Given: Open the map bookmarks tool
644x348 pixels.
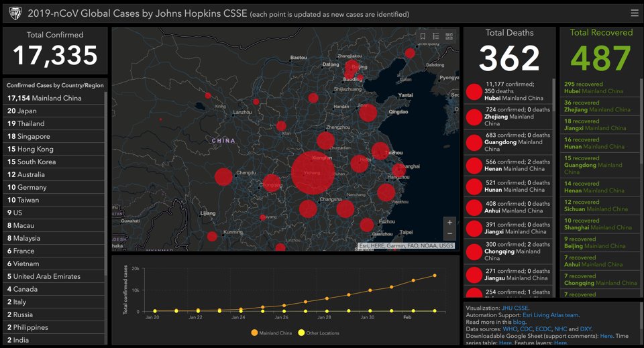Looking at the screenshot, I should tap(423, 36).
